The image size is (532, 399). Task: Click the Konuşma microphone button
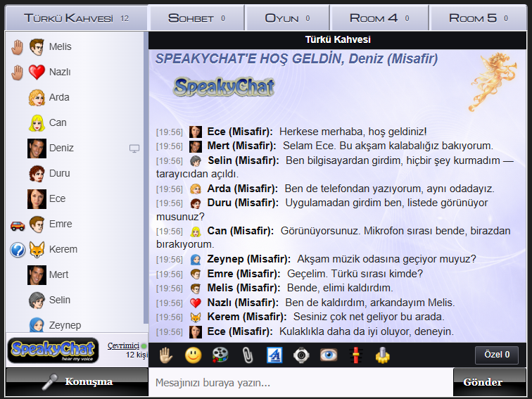pyautogui.click(x=77, y=382)
